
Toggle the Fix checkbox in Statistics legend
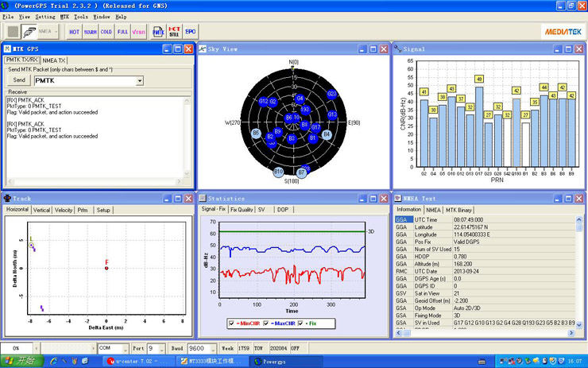pyautogui.click(x=300, y=323)
